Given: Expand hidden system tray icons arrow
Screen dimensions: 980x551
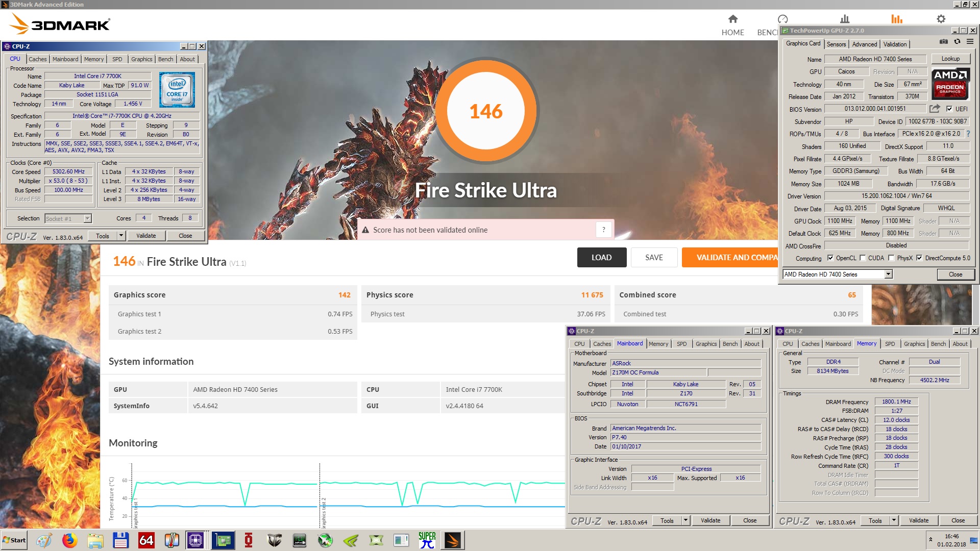Looking at the screenshot, I should (930, 539).
